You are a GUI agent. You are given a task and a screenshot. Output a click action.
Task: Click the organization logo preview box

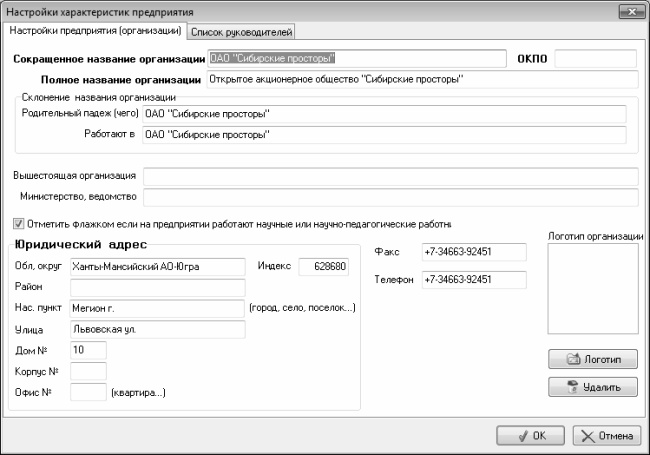(592, 288)
